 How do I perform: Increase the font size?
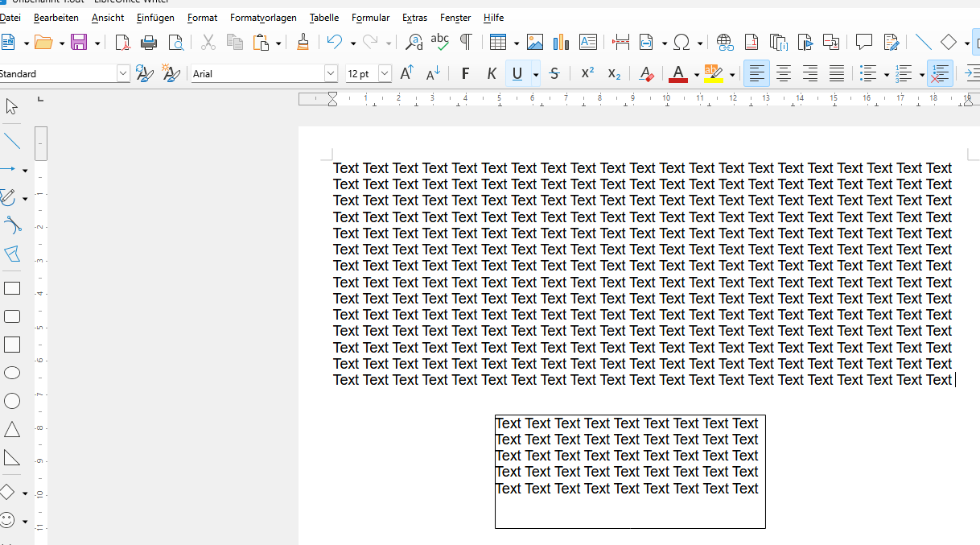click(406, 73)
